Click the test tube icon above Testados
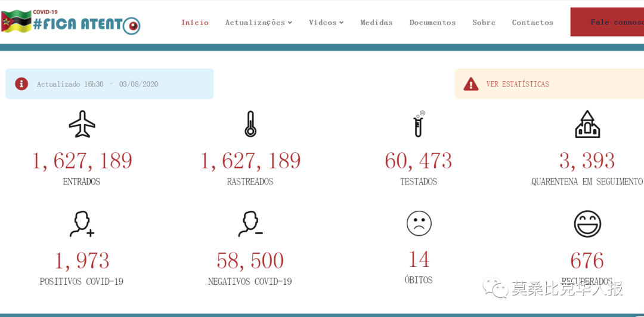The width and height of the screenshot is (644, 317). 419,124
